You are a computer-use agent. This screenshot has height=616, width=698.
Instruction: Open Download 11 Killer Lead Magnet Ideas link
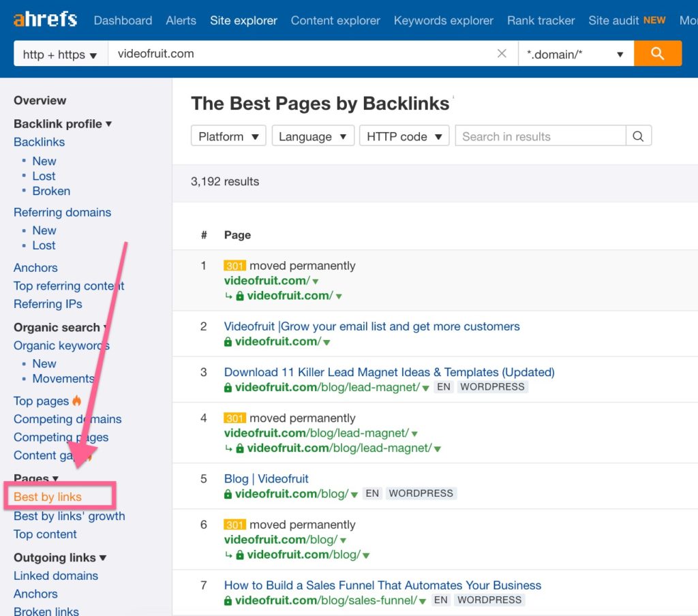click(x=389, y=372)
